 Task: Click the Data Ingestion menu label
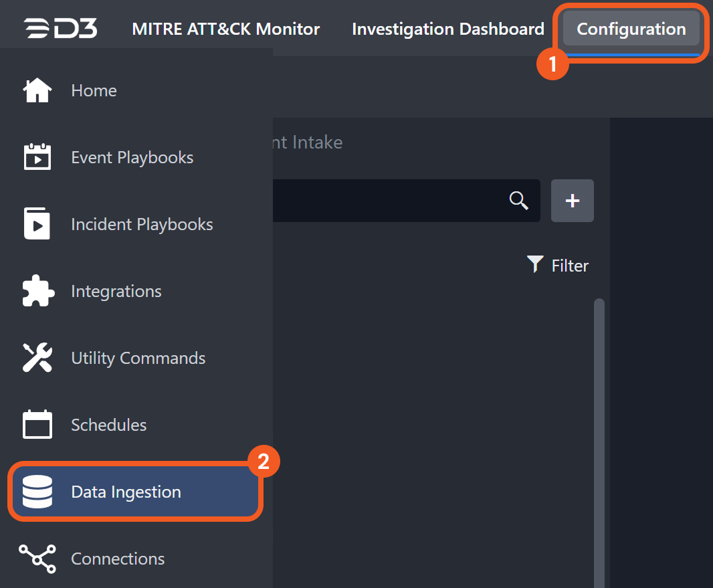click(126, 492)
